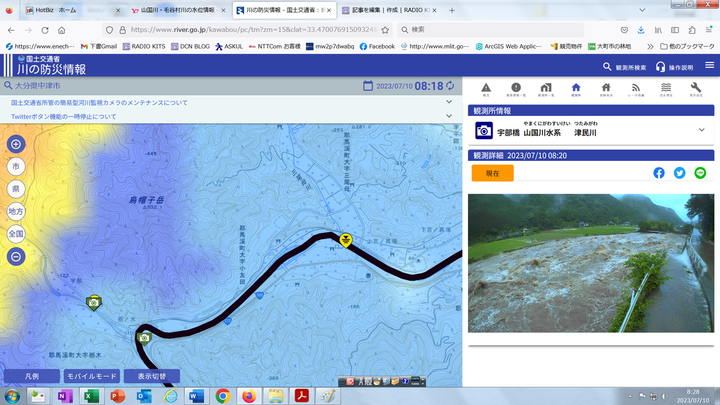Switch map scale to 全国 level
Screen dimensions: 720x405
coord(16,233)
